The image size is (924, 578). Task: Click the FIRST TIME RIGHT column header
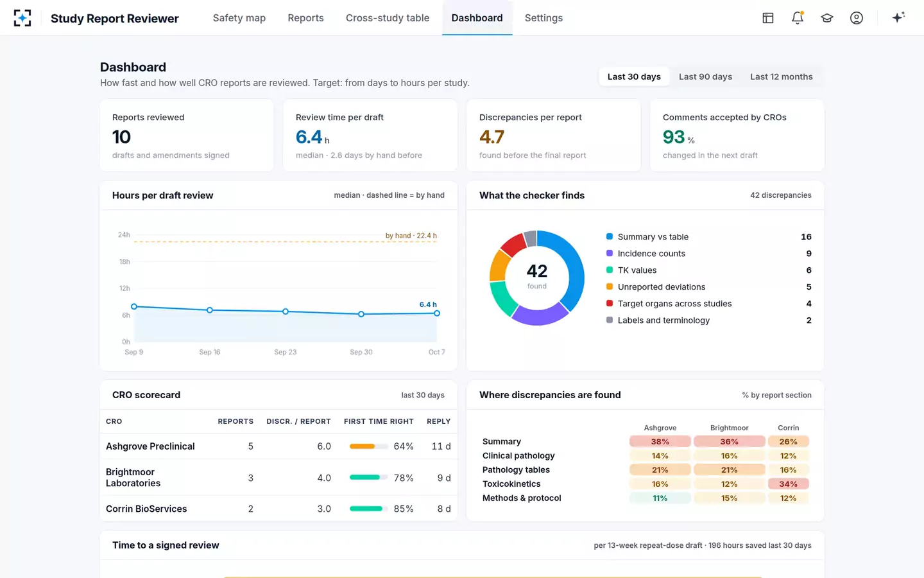(x=379, y=421)
